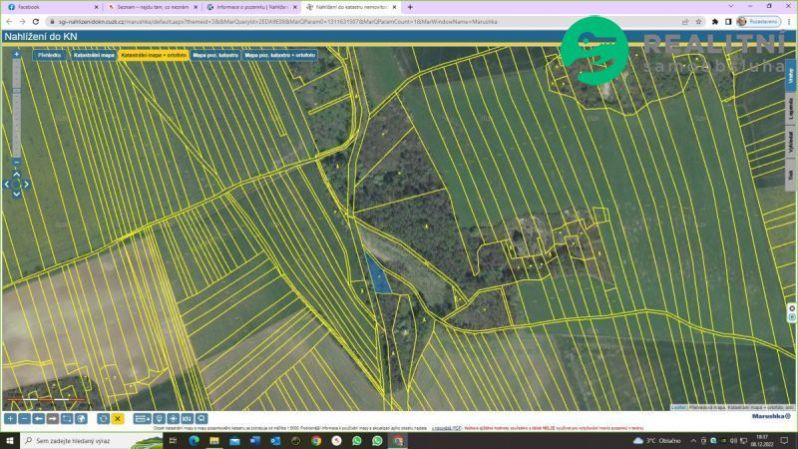Go to previous map view with left arrow button
The width and height of the screenshot is (798, 449).
pyautogui.click(x=38, y=419)
